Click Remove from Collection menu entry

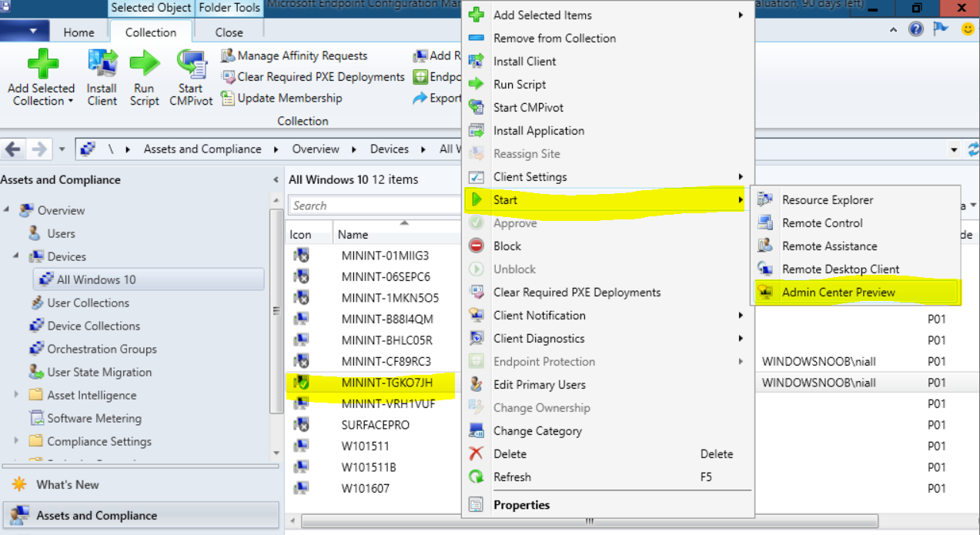pyautogui.click(x=607, y=38)
